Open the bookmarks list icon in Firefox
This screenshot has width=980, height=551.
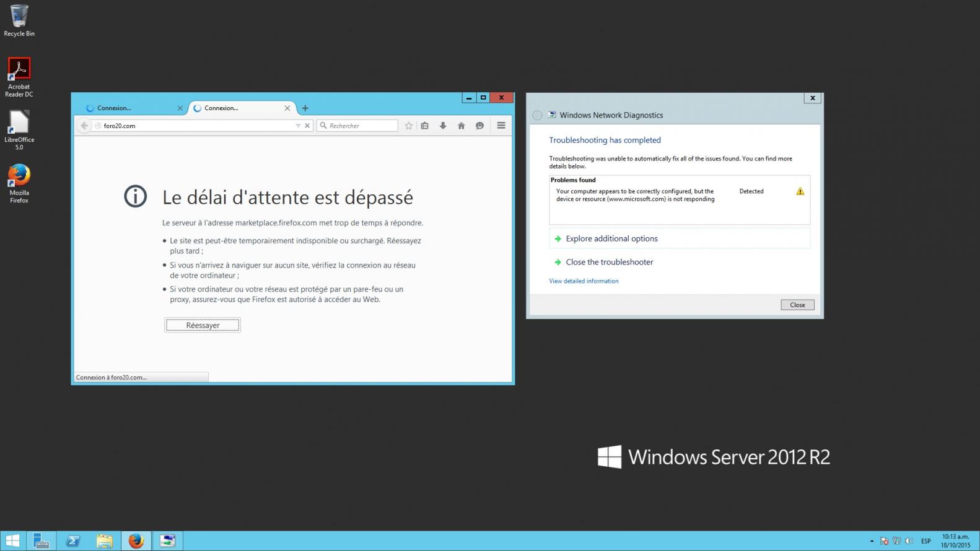click(x=425, y=126)
